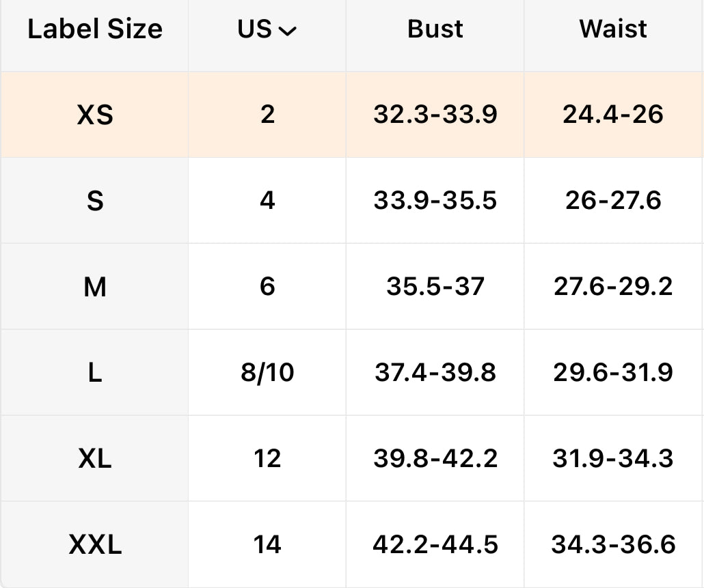The width and height of the screenshot is (704, 588).
Task: Click the US size 14 cell
Action: click(267, 545)
